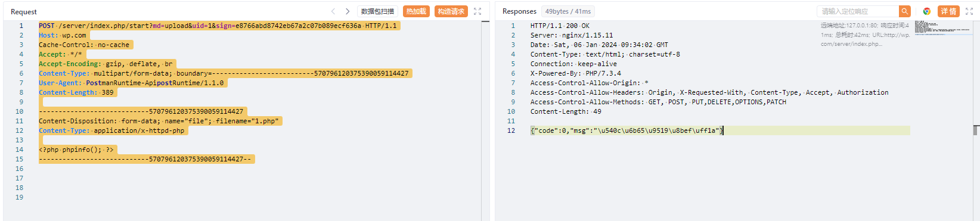Click the multipart/form-data boundary header line

point(224,73)
